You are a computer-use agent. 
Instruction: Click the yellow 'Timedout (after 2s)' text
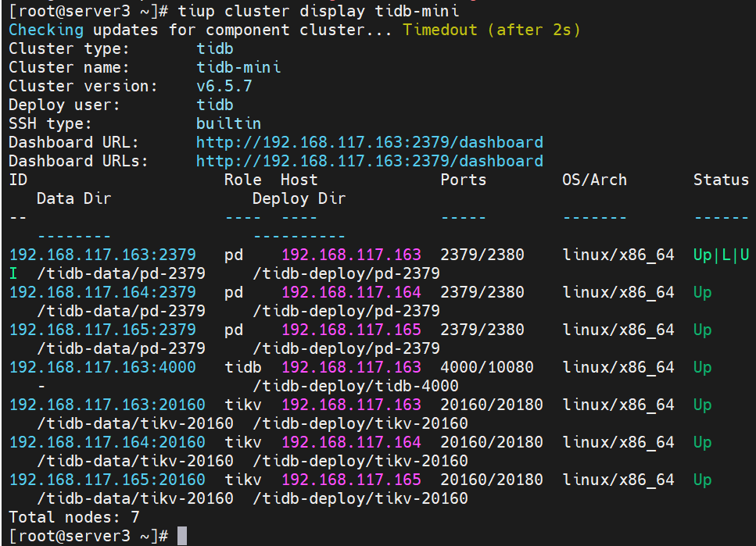pos(492,30)
